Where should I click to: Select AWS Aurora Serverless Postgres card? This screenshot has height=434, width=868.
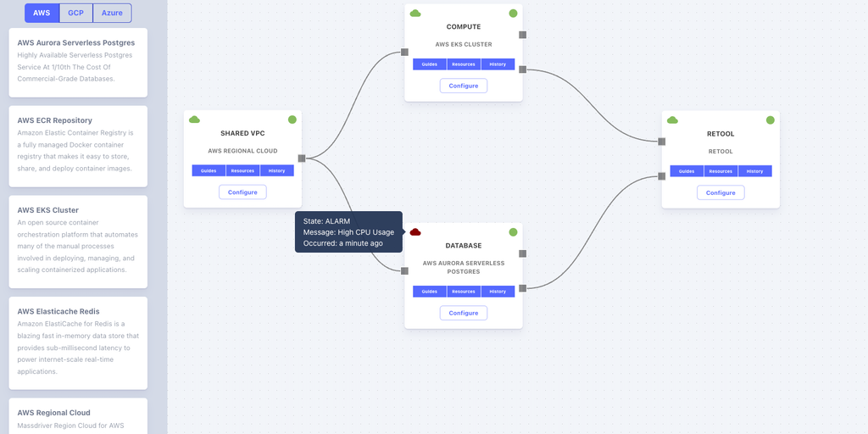[x=78, y=63]
